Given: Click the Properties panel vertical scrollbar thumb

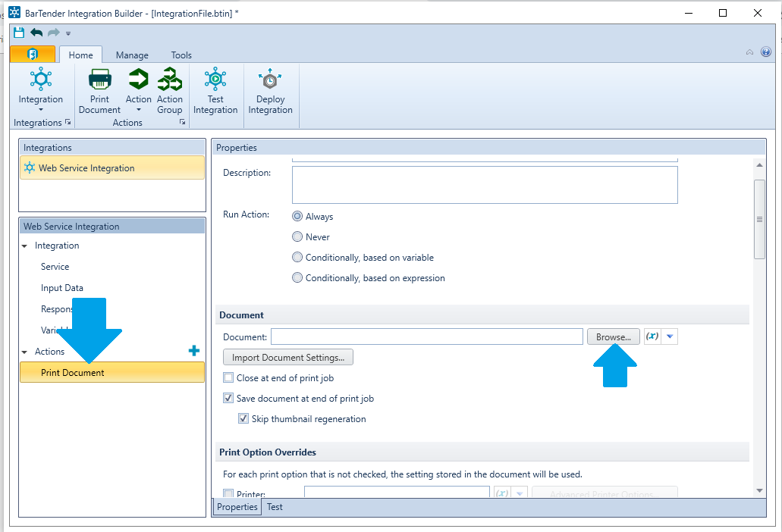Looking at the screenshot, I should [x=759, y=219].
